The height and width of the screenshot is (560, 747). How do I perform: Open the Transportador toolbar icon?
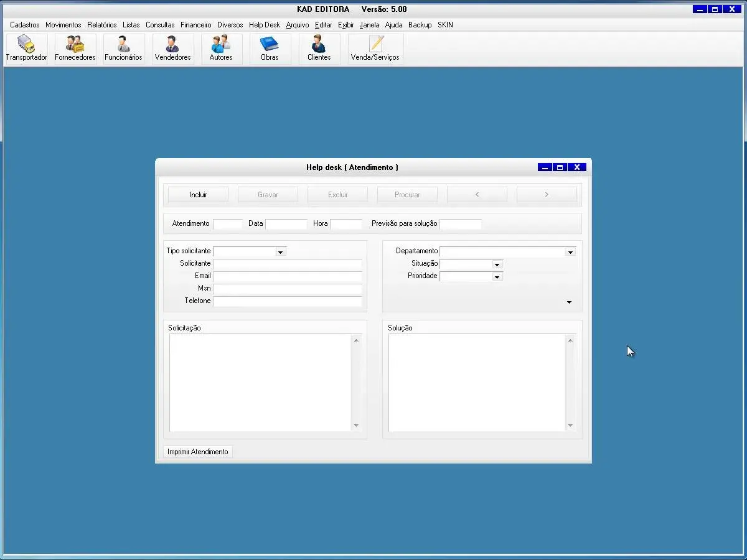tap(26, 49)
